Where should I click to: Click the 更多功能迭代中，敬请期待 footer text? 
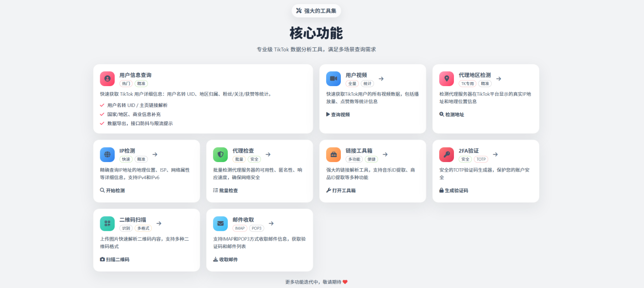coord(313,282)
